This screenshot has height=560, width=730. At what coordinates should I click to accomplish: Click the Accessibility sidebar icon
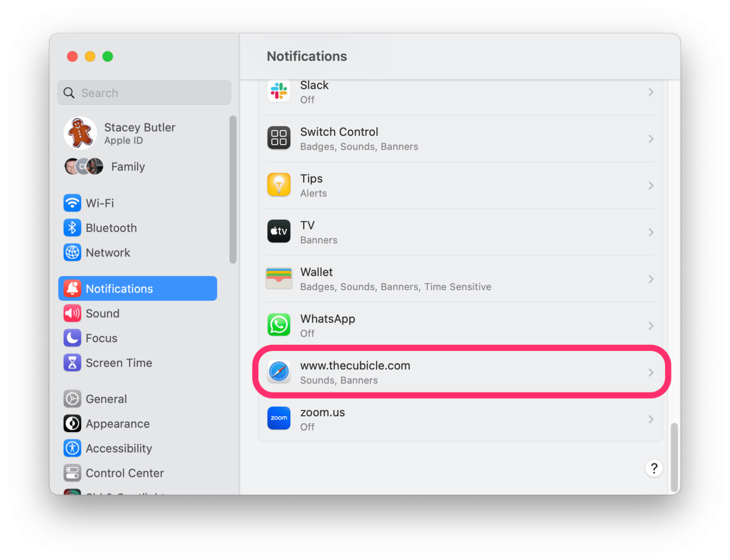[72, 448]
